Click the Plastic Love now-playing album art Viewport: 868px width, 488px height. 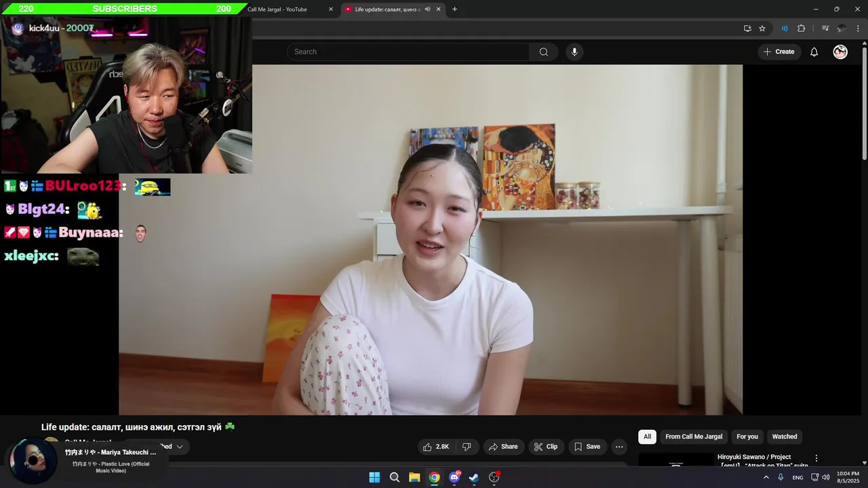click(x=32, y=461)
